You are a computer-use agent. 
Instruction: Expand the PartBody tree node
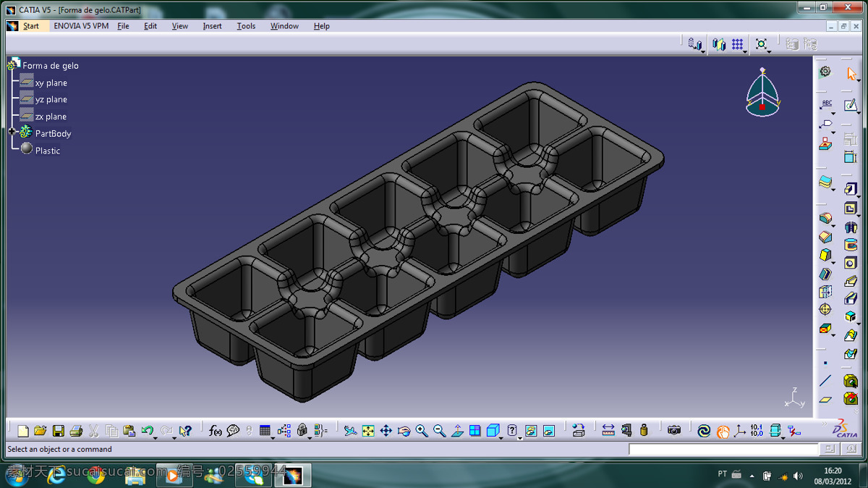pos(12,132)
